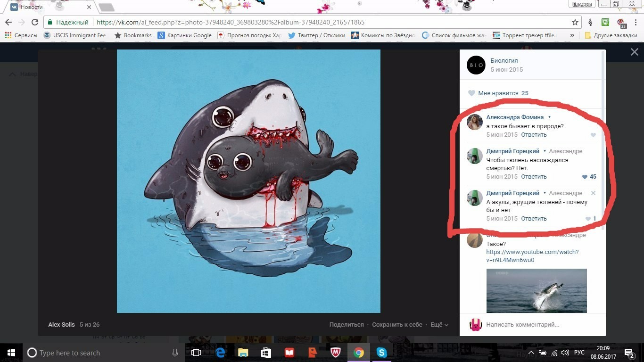
Task: Open Skype from the taskbar
Action: (382, 353)
